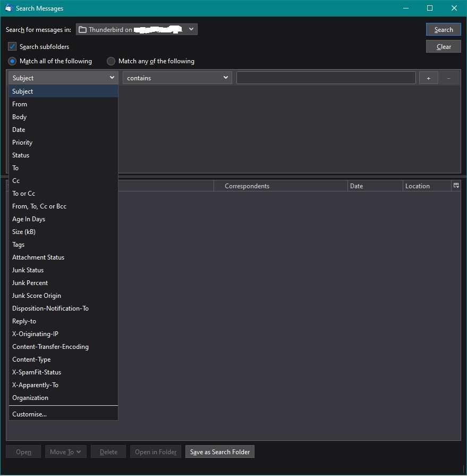Screen dimensions: 467x476
Task: Click the Clear button
Action: pos(443,46)
